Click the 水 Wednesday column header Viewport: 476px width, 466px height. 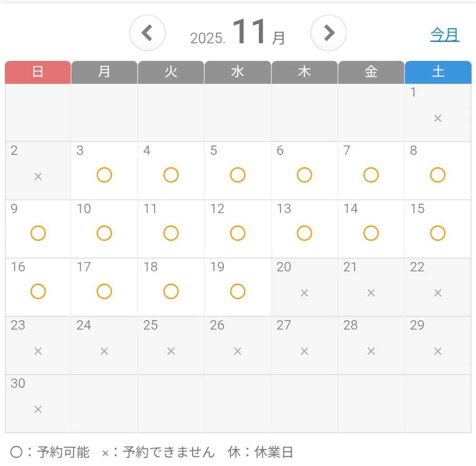[238, 72]
